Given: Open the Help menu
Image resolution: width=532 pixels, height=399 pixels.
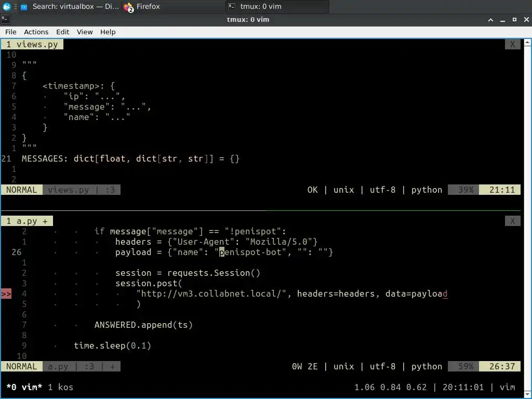Looking at the screenshot, I should point(108,32).
